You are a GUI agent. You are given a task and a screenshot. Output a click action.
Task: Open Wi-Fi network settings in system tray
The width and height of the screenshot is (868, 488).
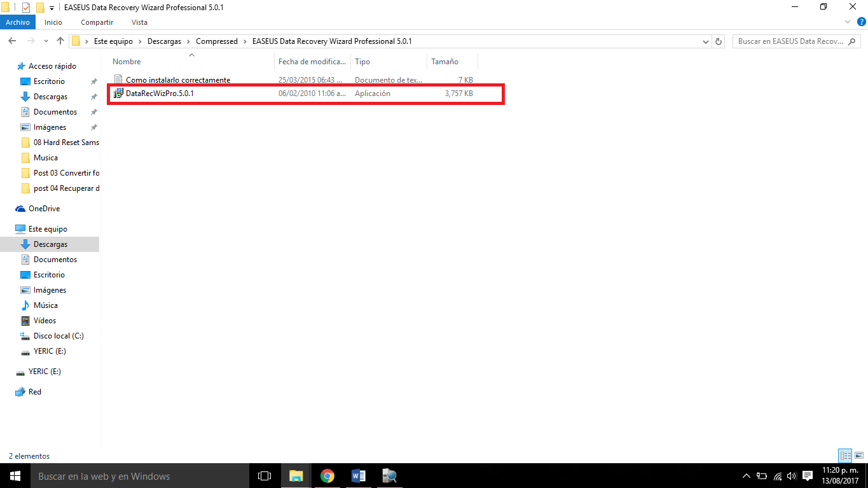(x=777, y=476)
